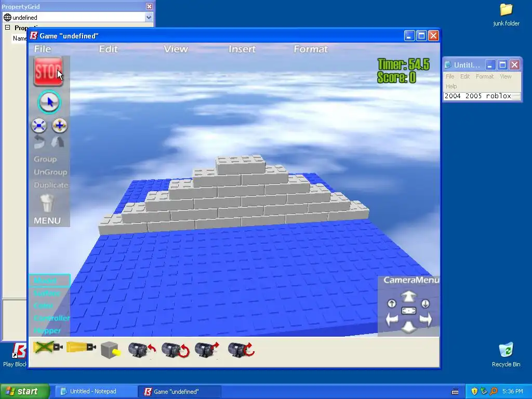The image size is (532, 399).
Task: Select the glue tube with green X
Action: tap(48, 348)
